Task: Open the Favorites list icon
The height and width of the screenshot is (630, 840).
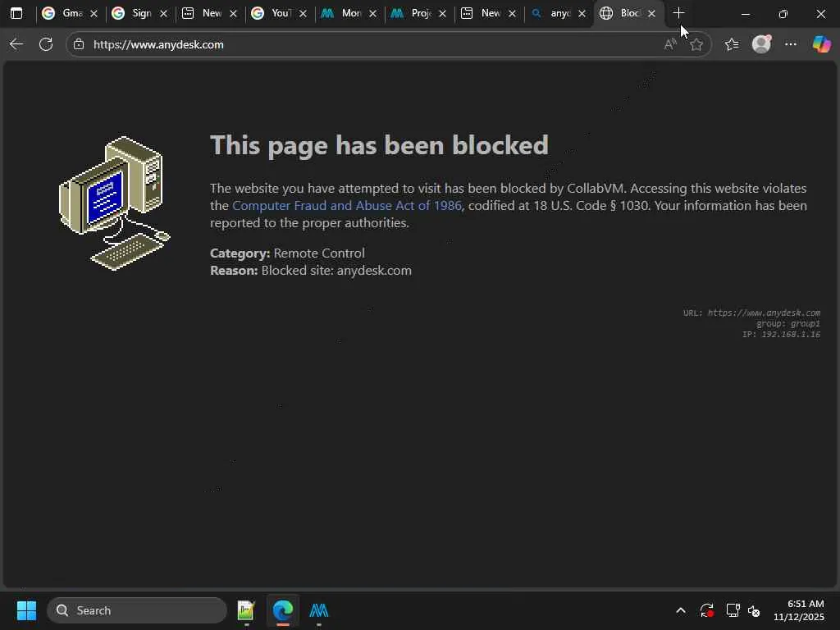Action: coord(732,44)
